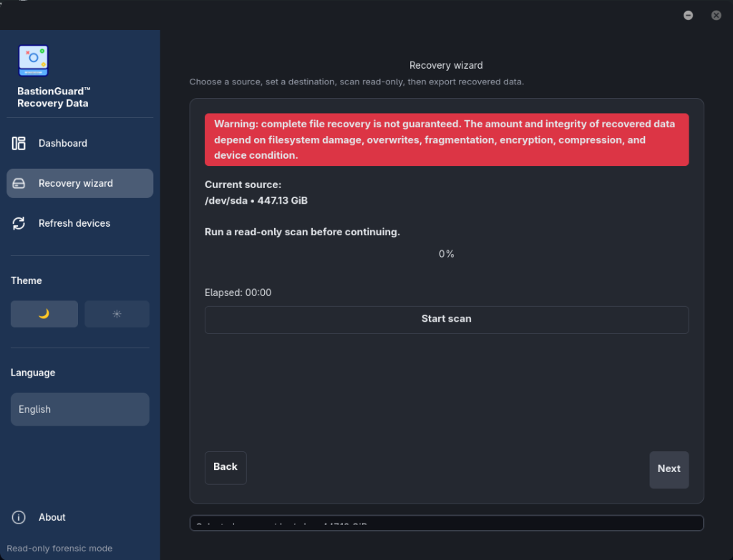Click the Recovery wizard drive icon
This screenshot has width=733, height=560.
click(x=19, y=184)
